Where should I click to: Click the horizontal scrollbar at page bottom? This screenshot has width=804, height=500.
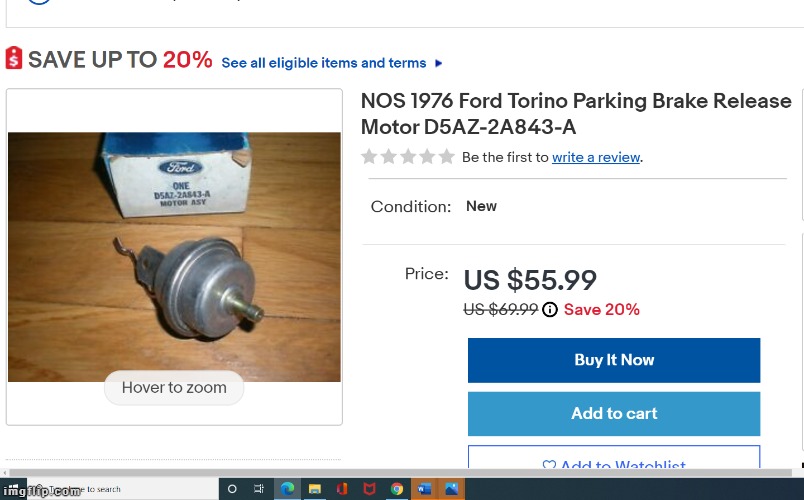(400, 473)
